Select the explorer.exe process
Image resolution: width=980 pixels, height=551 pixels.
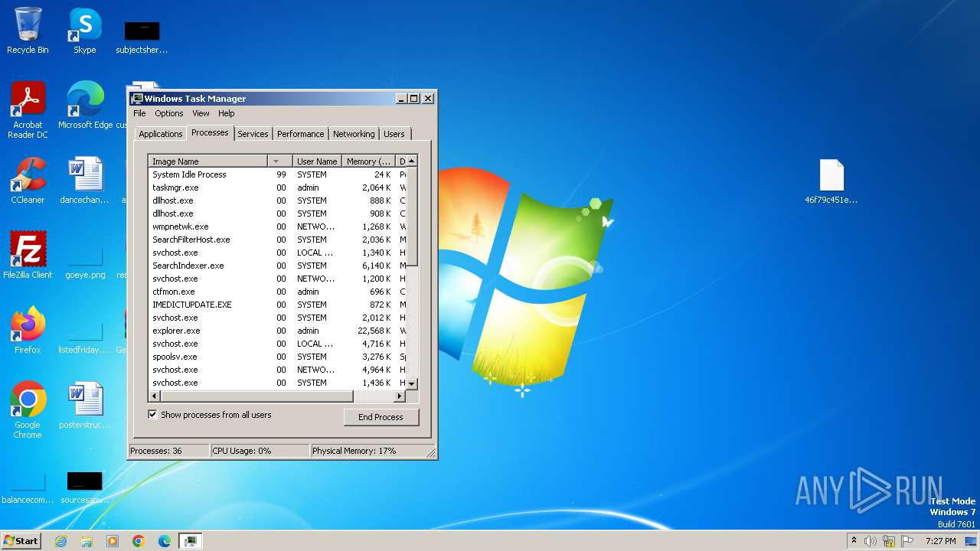[x=276, y=331]
